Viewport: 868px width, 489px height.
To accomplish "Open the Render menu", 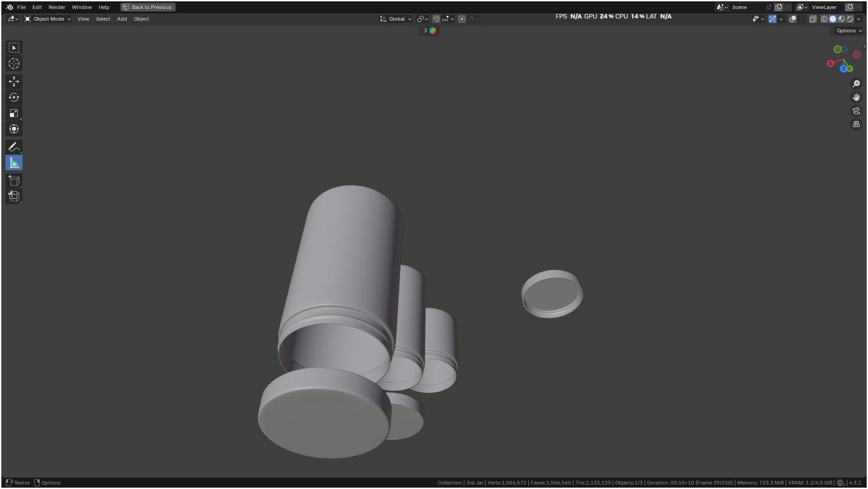I will 57,7.
